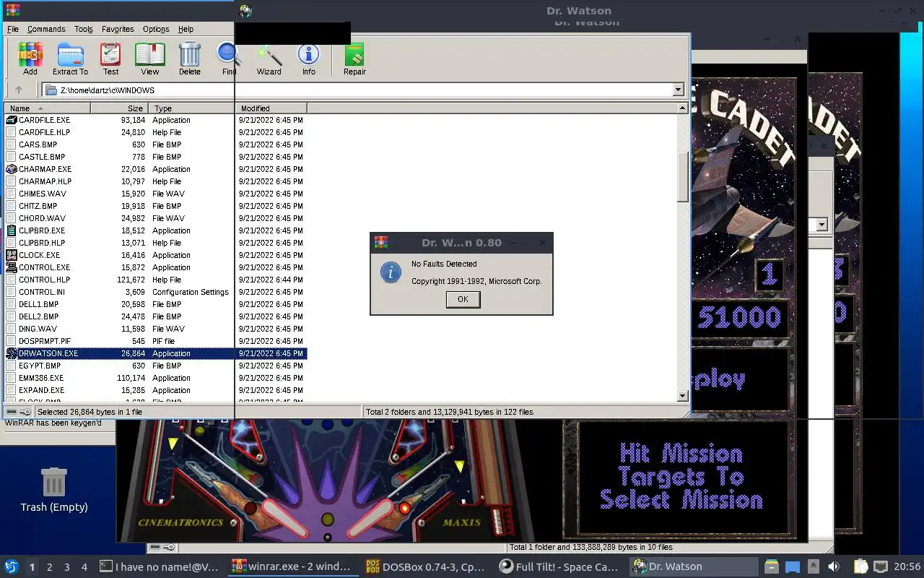Click the network tray icon
Screen dimensions: 924x578
click(880, 566)
